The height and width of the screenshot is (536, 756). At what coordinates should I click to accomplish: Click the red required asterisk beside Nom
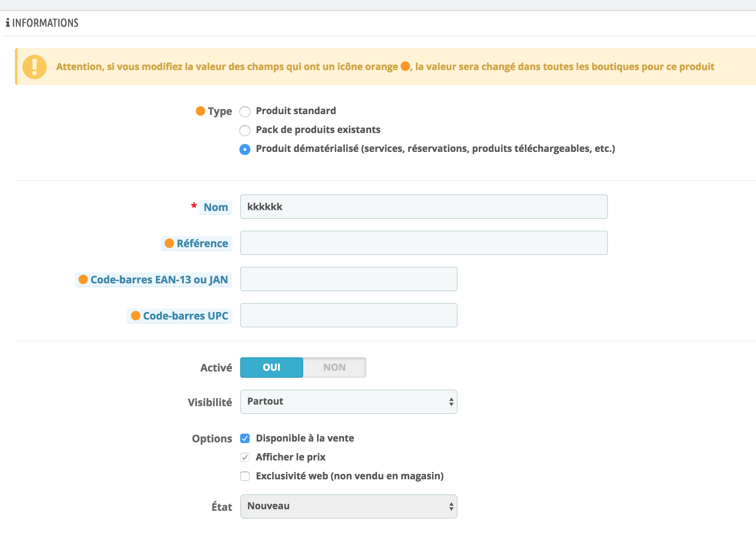[194, 206]
